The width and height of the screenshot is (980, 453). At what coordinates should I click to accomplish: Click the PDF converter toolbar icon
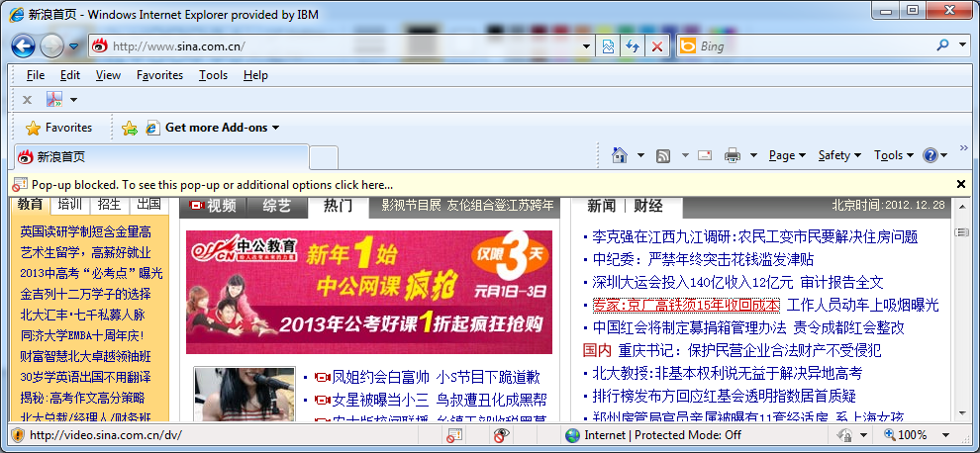(x=54, y=99)
